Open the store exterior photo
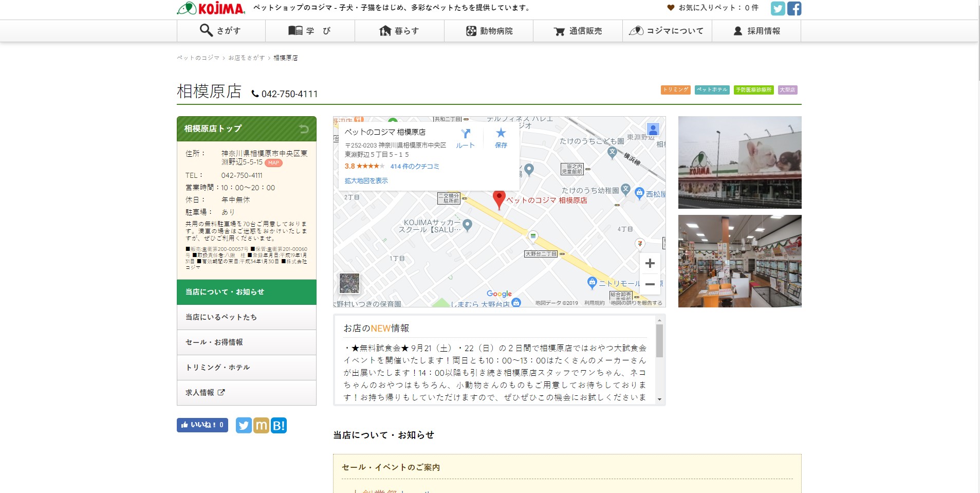Viewport: 980px width, 493px height. 740,162
